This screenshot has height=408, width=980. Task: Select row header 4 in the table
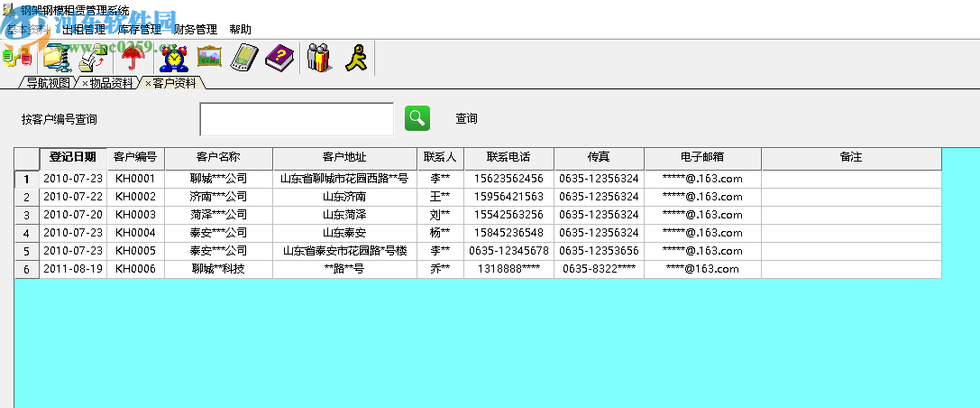coord(27,234)
